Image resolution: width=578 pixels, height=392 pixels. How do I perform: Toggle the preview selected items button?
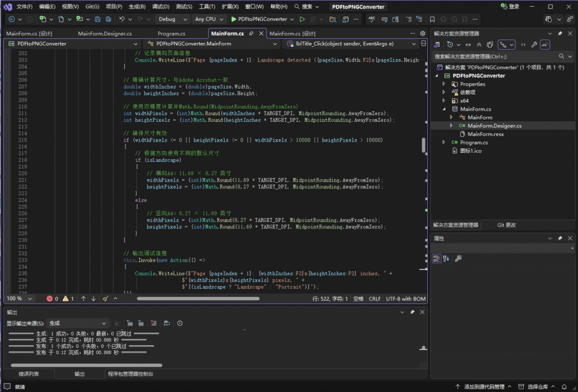pos(545,44)
